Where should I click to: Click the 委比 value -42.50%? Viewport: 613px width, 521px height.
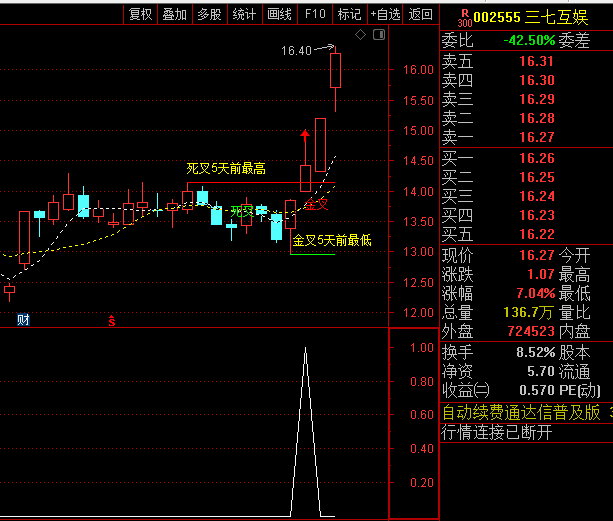(529, 40)
